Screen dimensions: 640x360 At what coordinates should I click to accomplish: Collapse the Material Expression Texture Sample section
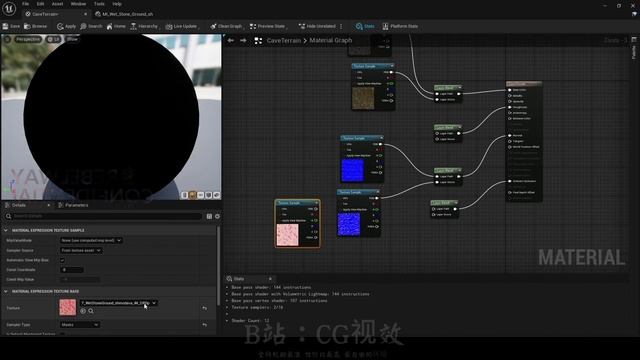[6, 230]
